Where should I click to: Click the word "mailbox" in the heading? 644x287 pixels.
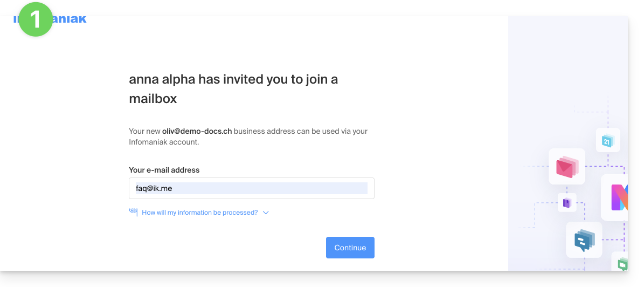[x=153, y=99]
